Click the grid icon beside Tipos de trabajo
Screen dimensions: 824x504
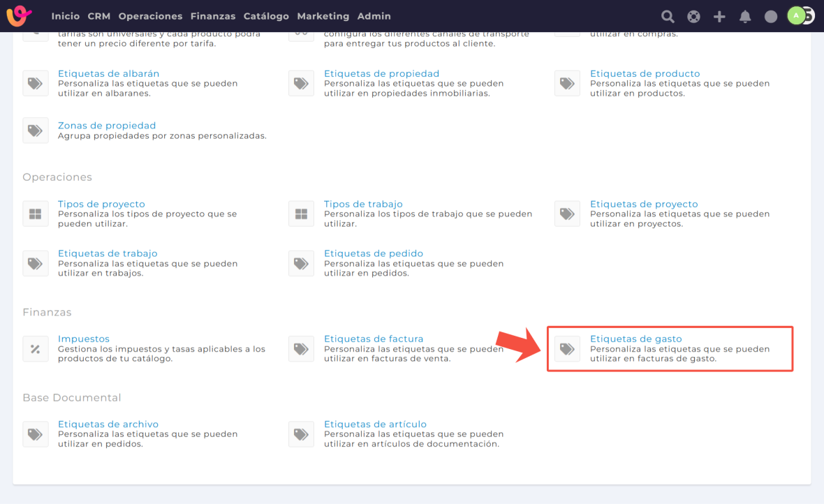(x=301, y=214)
